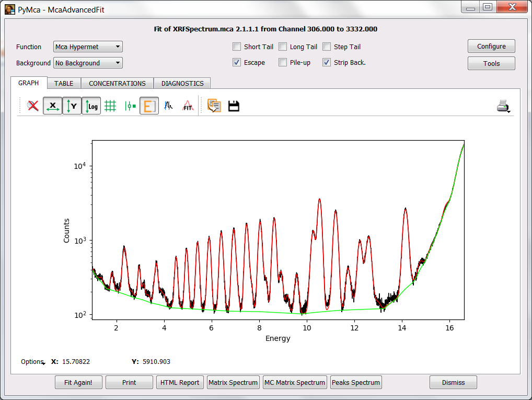Click the save floppy disk icon

(x=234, y=106)
